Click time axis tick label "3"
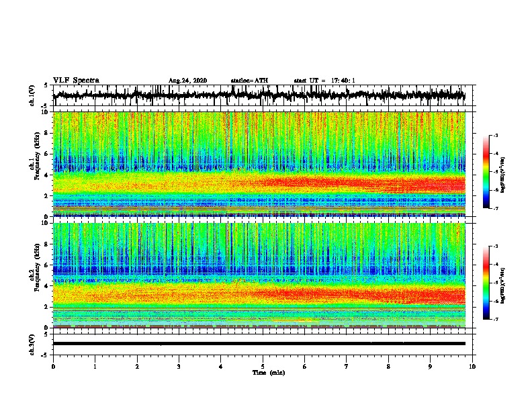The width and height of the screenshot is (532, 411). (x=179, y=367)
